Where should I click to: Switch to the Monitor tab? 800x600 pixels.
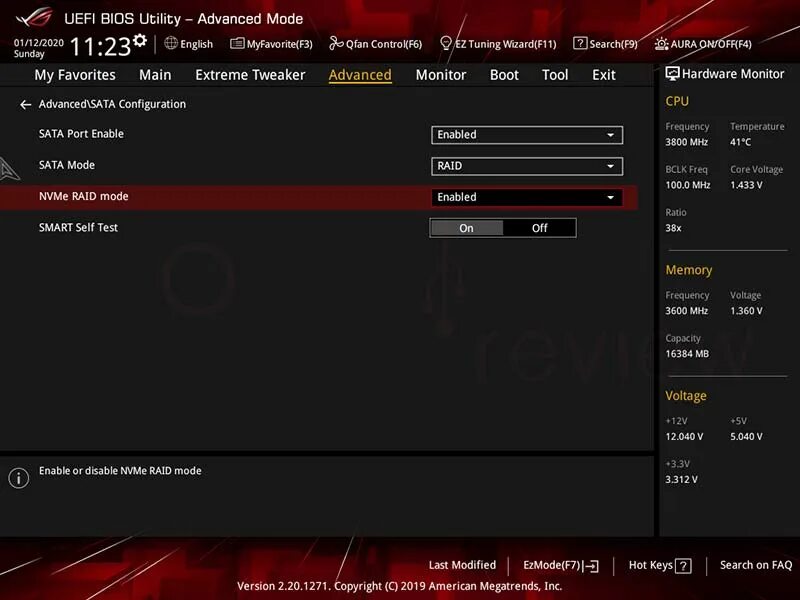point(441,75)
